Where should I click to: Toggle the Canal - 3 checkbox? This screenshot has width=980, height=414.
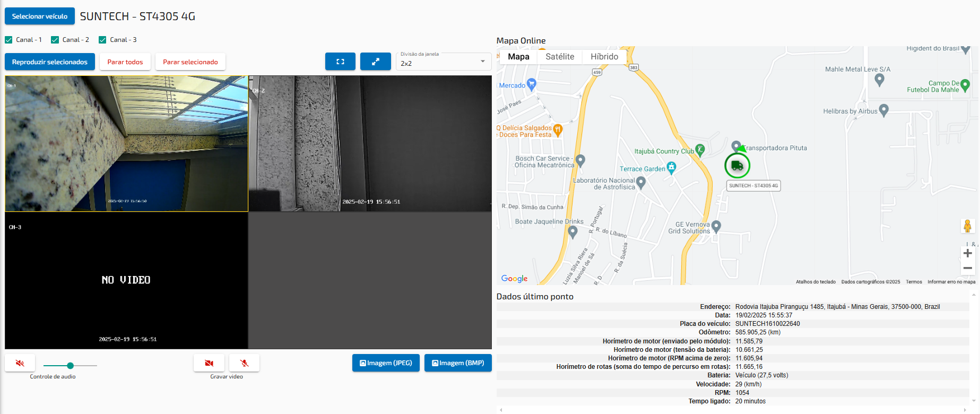102,40
